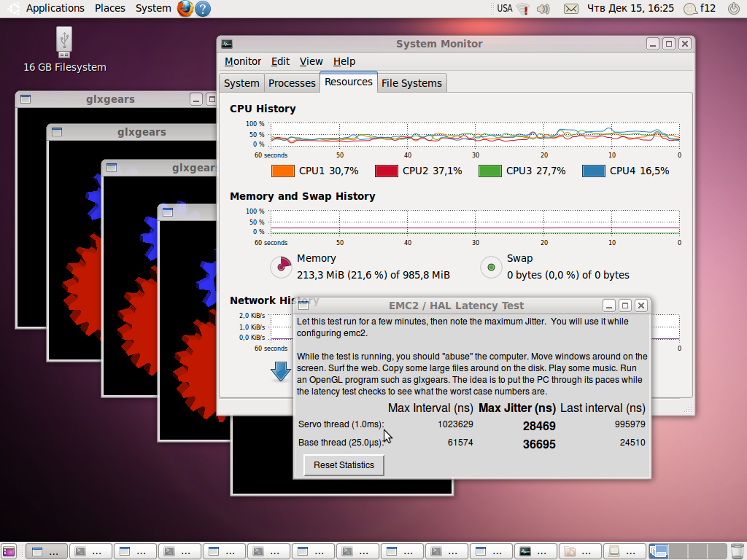Switch to the Processes tab
747x560 pixels.
292,83
